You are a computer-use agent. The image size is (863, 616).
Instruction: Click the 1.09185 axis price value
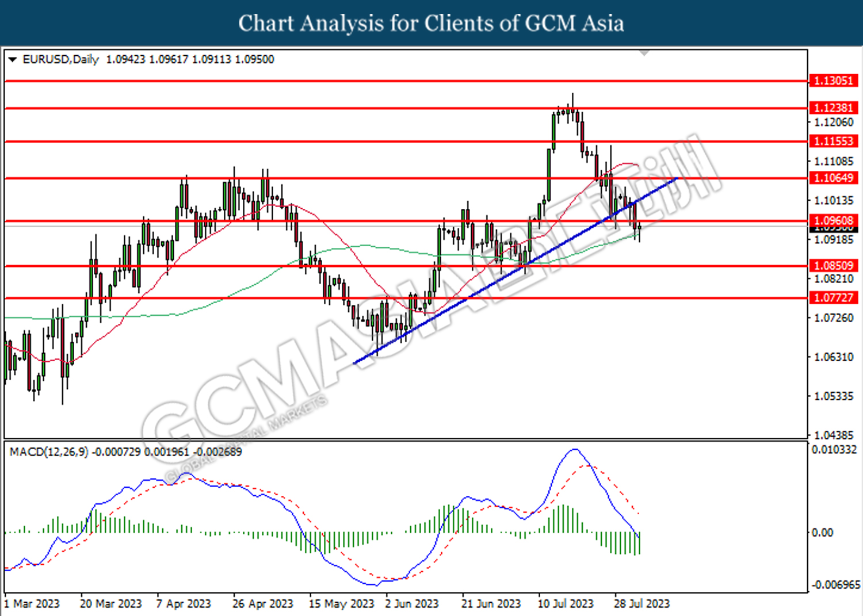834,239
